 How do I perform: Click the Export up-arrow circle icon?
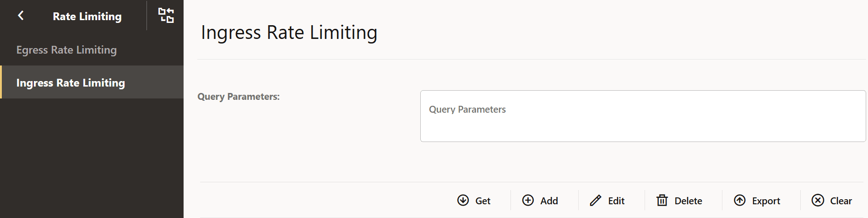[x=740, y=200]
